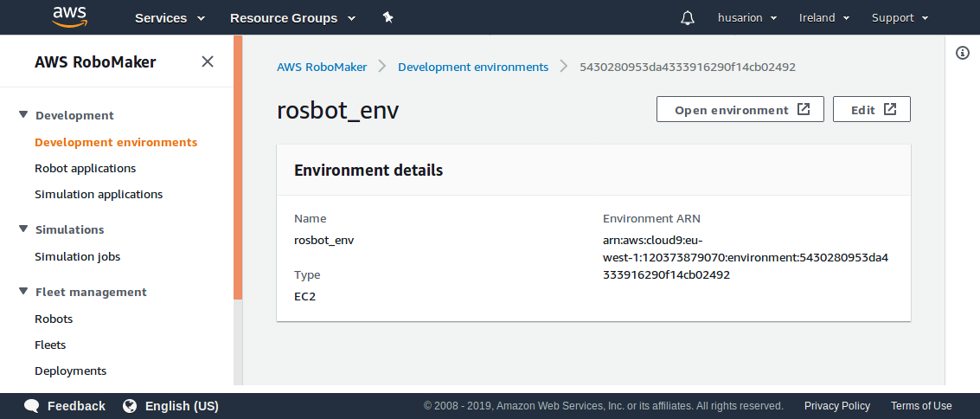Click the pin shortcuts icon
The width and height of the screenshot is (980, 419).
388,17
